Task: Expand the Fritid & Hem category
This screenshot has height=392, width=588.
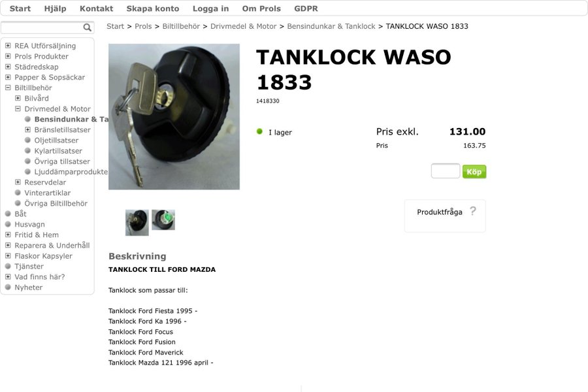Action: [x=8, y=235]
